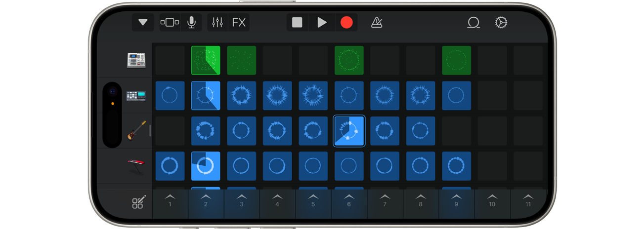Select the drum machine track icon

[x=135, y=60]
